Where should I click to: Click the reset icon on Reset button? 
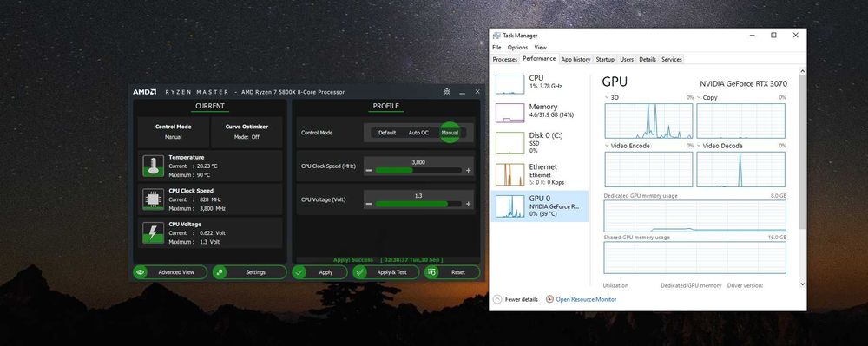pyautogui.click(x=432, y=272)
